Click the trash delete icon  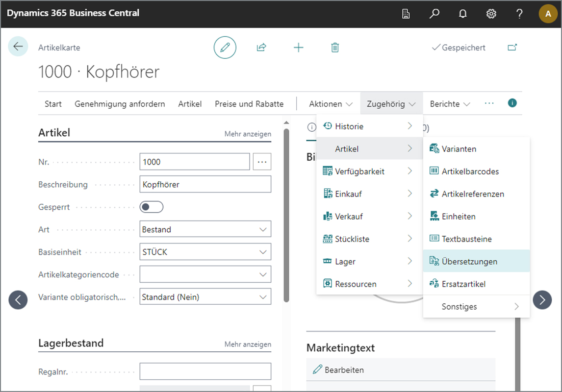pos(335,47)
